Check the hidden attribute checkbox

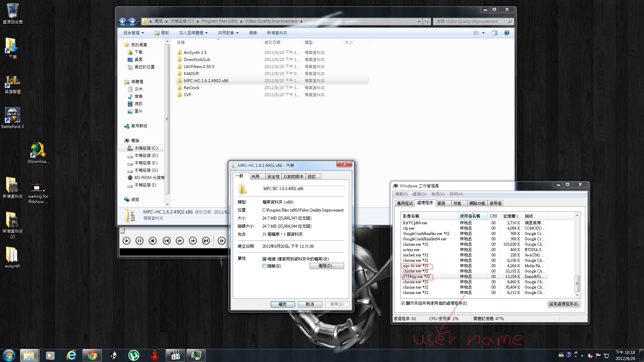[264, 266]
